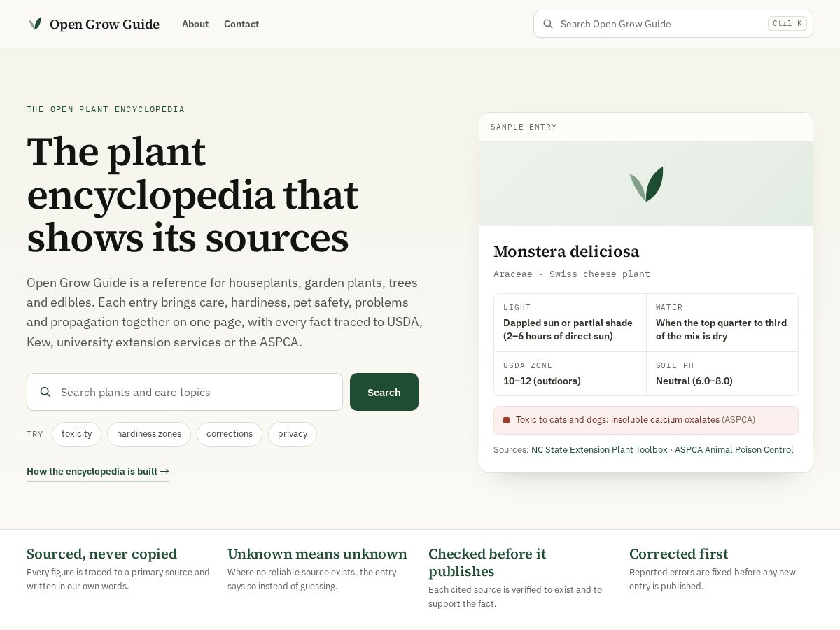Open the About page
840x630 pixels.
195,24
